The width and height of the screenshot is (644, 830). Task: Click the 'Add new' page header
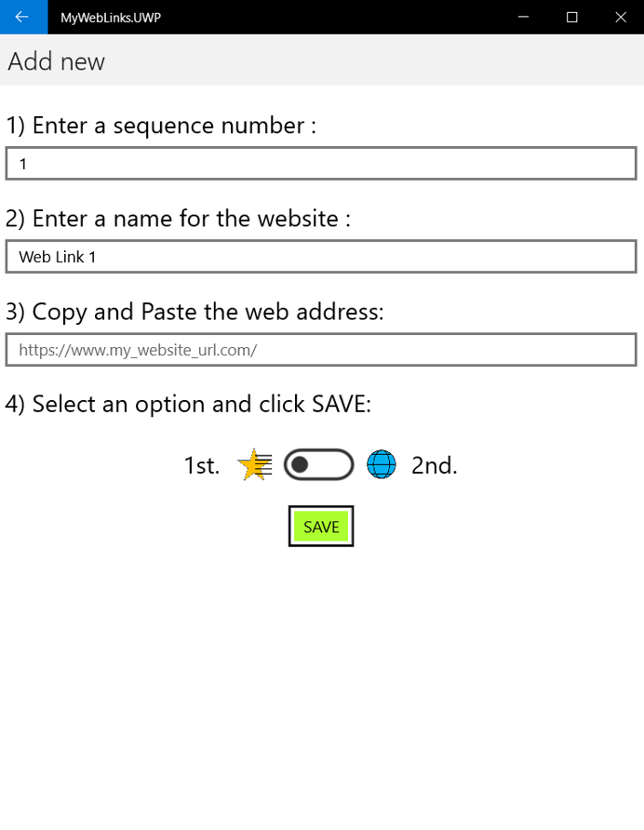pyautogui.click(x=57, y=61)
